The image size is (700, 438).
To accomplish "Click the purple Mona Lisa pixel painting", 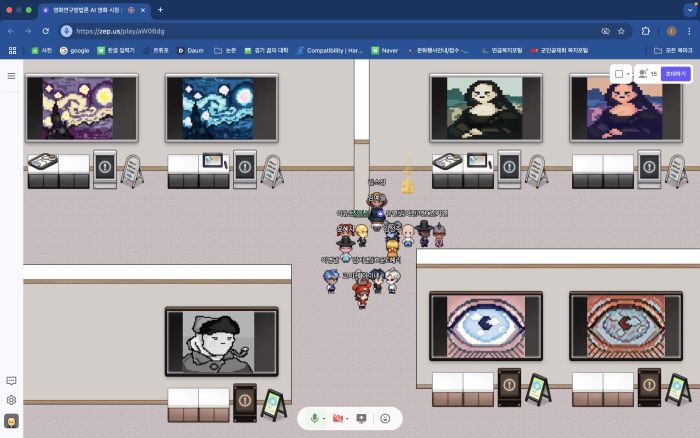I will pos(626,108).
